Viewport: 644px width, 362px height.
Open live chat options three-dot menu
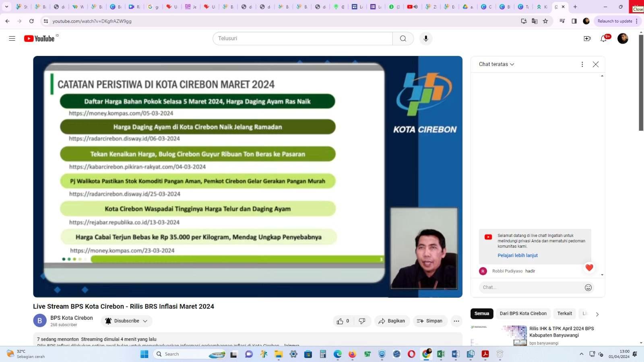click(582, 64)
